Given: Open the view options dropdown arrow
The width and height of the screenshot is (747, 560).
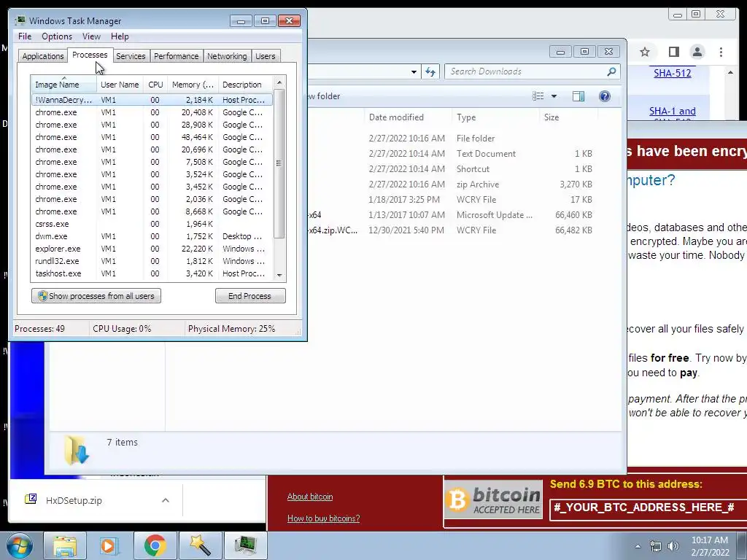Looking at the screenshot, I should 554,96.
